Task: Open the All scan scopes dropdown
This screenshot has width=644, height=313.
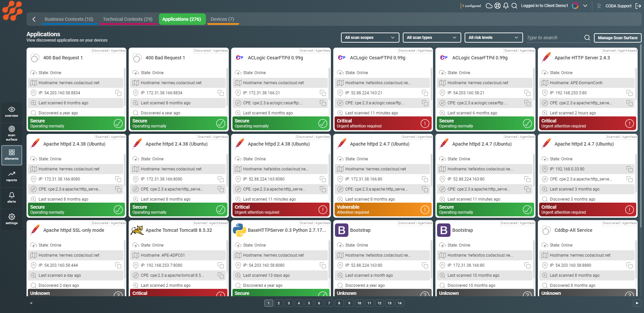Action: [370, 38]
